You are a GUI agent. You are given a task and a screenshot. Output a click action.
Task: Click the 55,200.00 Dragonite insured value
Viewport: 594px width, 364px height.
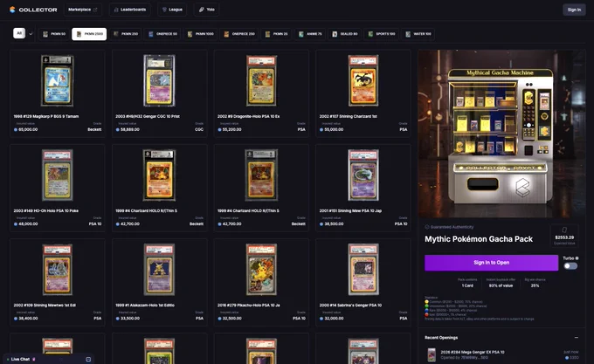[x=231, y=129]
